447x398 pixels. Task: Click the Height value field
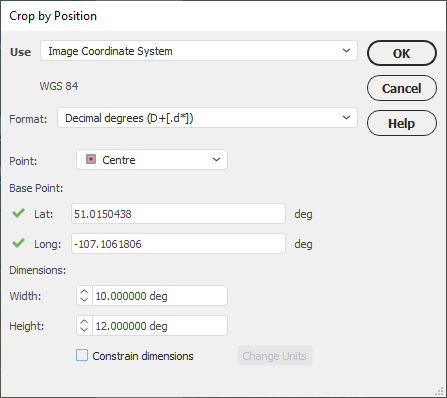(160, 326)
